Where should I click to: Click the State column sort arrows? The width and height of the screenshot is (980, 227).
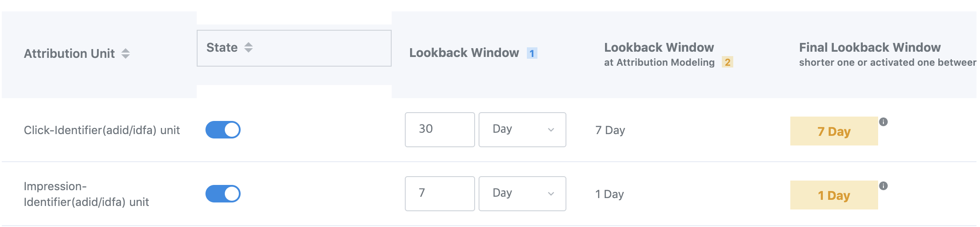pyautogui.click(x=249, y=47)
